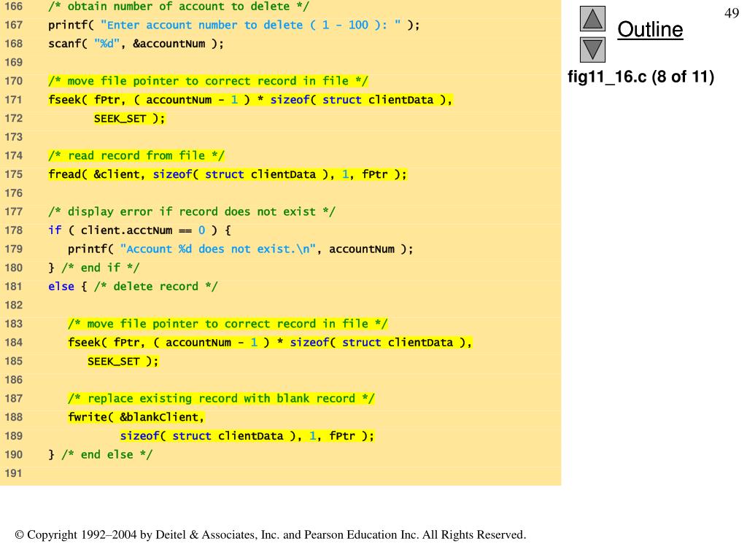Click line 170 'move file pointer' comment
Viewport: 747px width, 560px height.
pos(208,81)
